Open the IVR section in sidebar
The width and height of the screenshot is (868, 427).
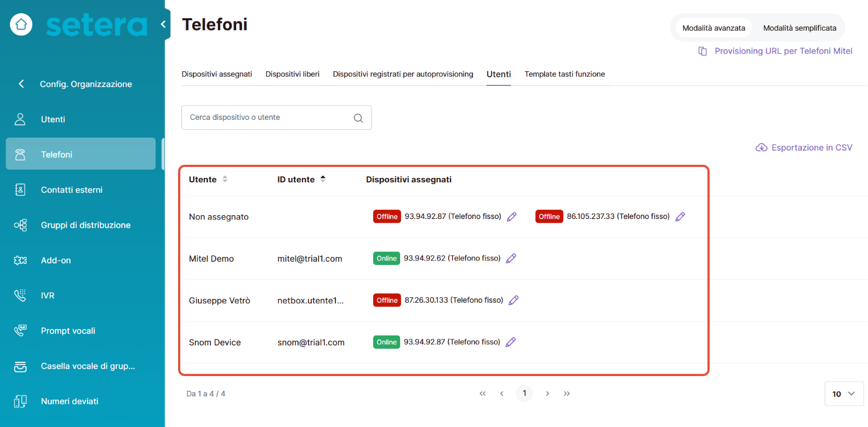click(x=48, y=296)
